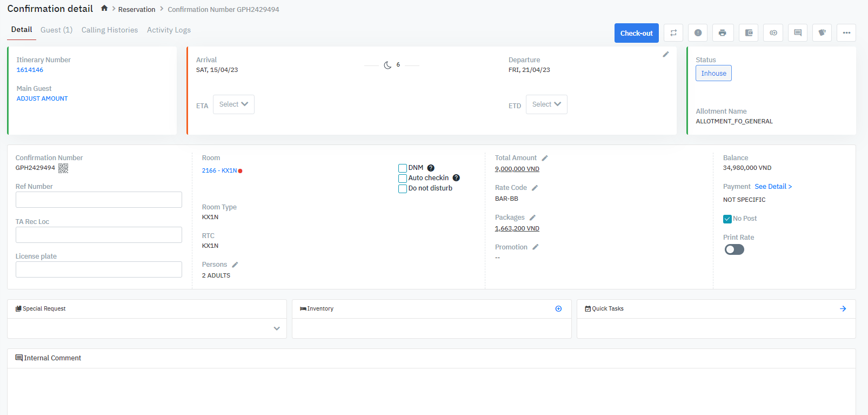This screenshot has height=415, width=868.
Task: Switch to the Calling Histories tab
Action: pyautogui.click(x=110, y=30)
